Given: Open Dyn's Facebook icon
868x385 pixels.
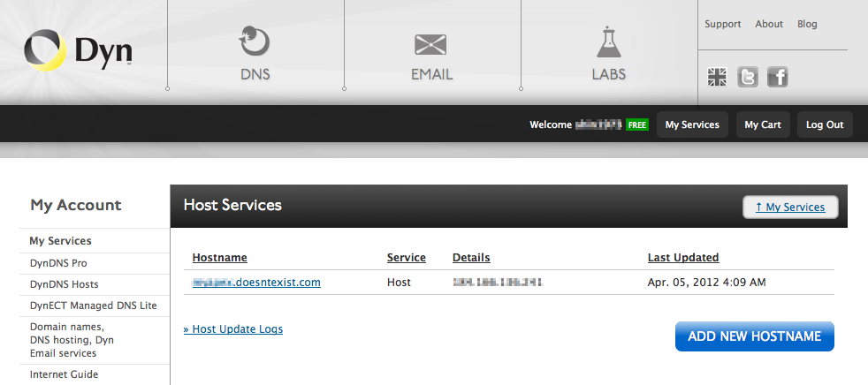Looking at the screenshot, I should [x=777, y=77].
